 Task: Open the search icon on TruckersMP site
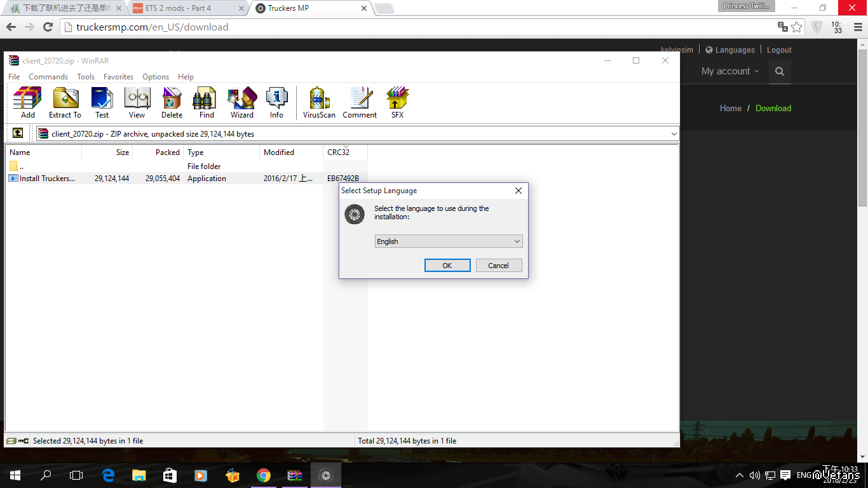coord(780,71)
